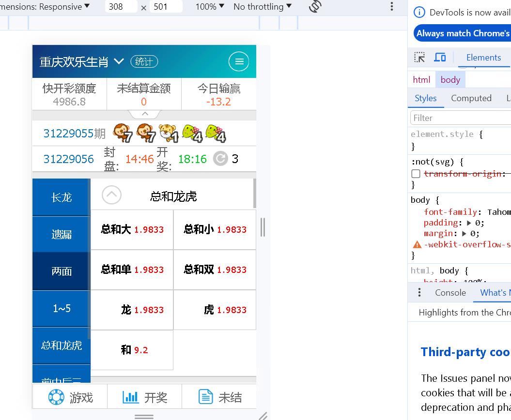Open the three-dot device toolbar options
The width and height of the screenshot is (511, 420).
392,6
